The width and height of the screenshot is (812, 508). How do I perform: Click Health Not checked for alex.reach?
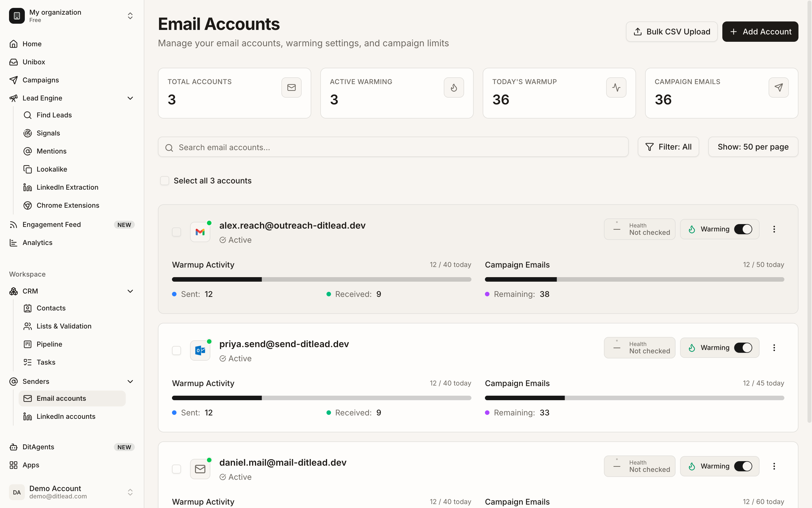(639, 229)
